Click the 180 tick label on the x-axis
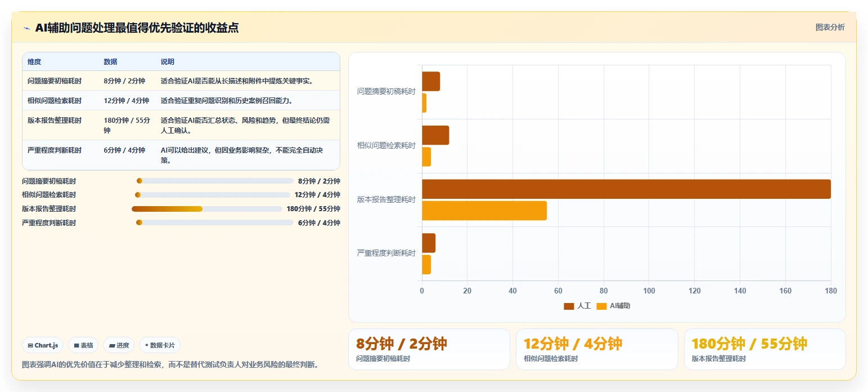 tap(831, 291)
